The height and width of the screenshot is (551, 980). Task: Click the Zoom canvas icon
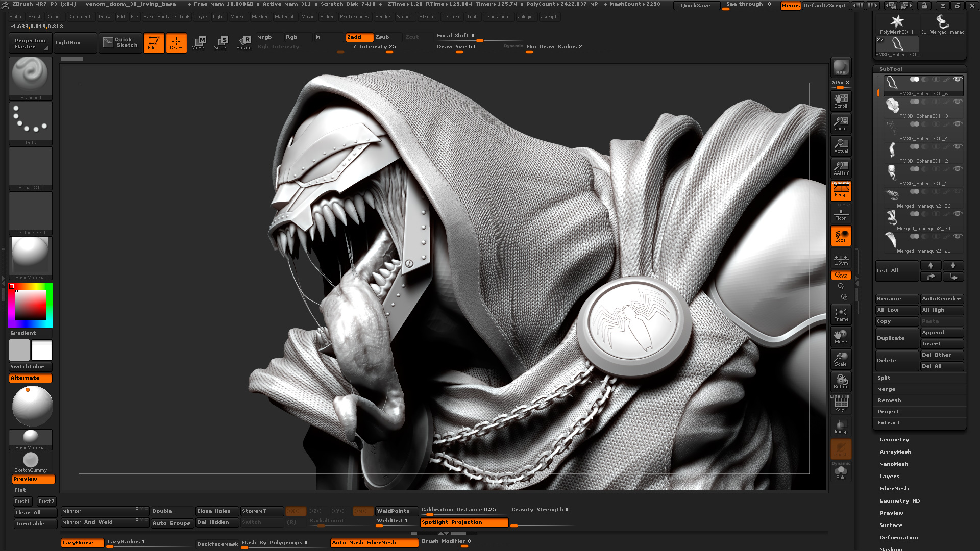[841, 123]
